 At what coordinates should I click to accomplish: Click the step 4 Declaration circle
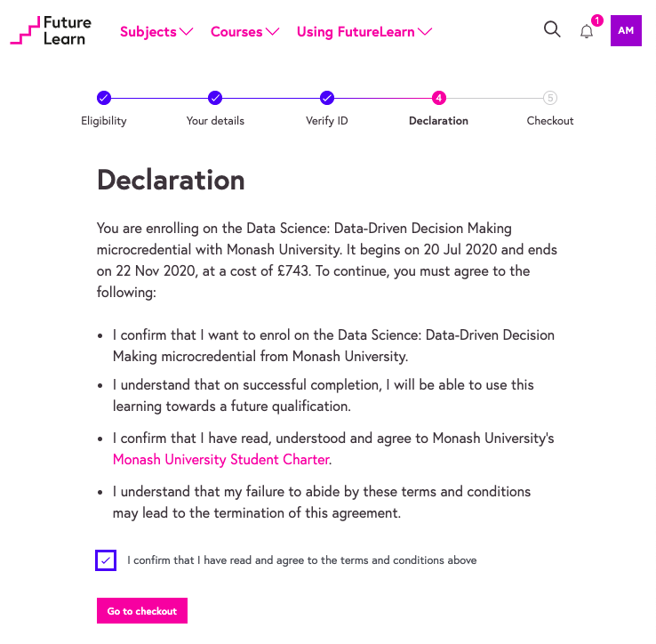click(438, 98)
